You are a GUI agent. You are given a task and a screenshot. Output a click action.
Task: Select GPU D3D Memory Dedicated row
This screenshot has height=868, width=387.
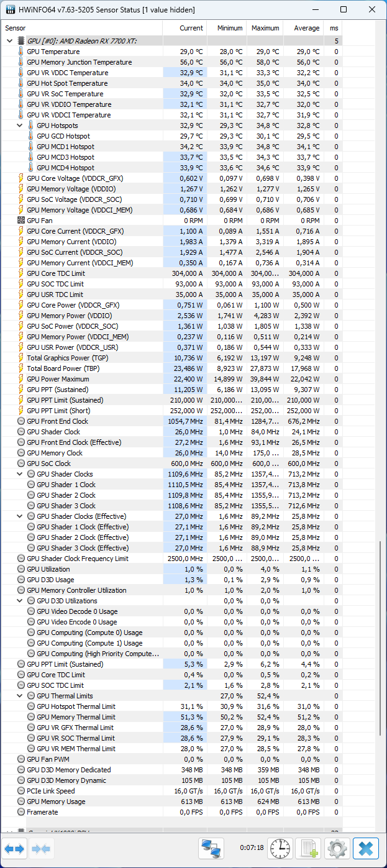171,770
